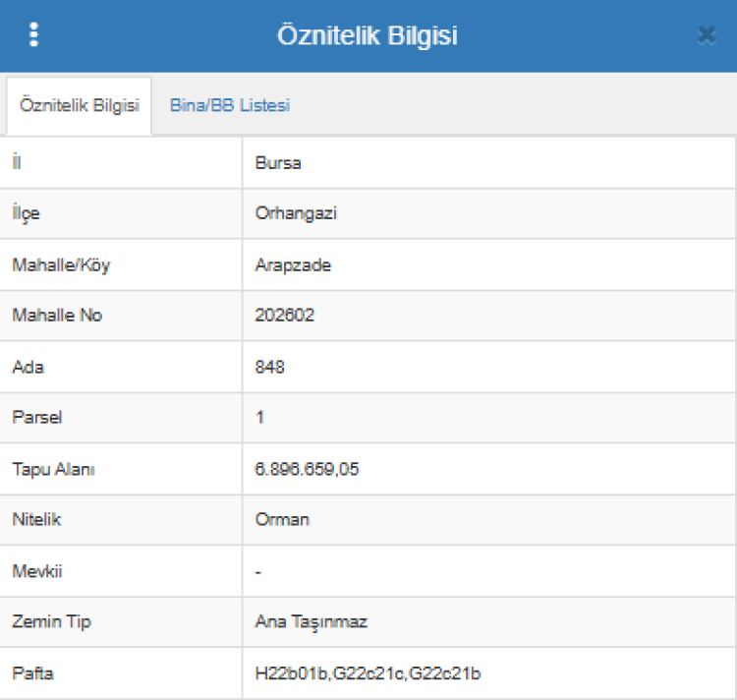Select the Tapu Alanı value 6.896.659,05

click(307, 469)
